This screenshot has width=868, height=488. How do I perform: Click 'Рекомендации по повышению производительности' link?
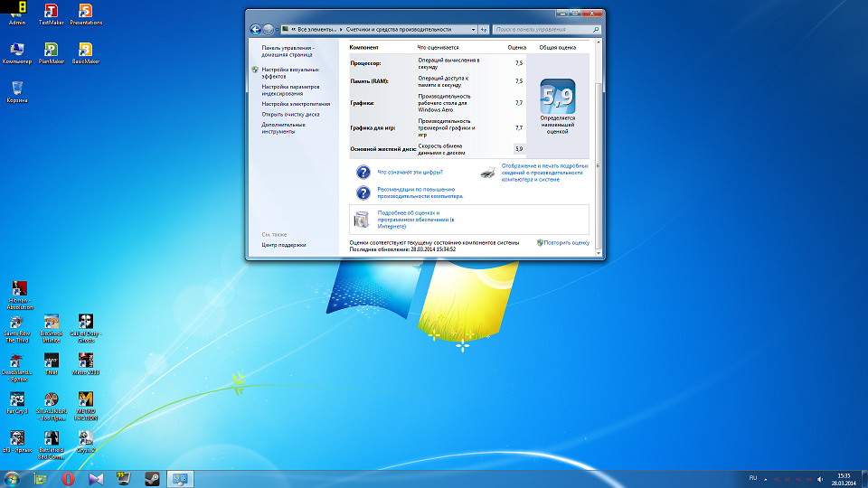[420, 192]
